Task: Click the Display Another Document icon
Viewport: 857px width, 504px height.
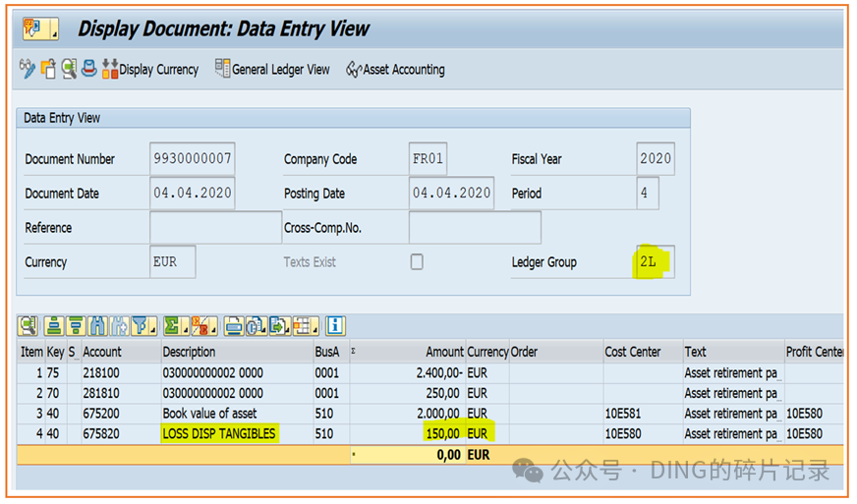Action: 48,69
